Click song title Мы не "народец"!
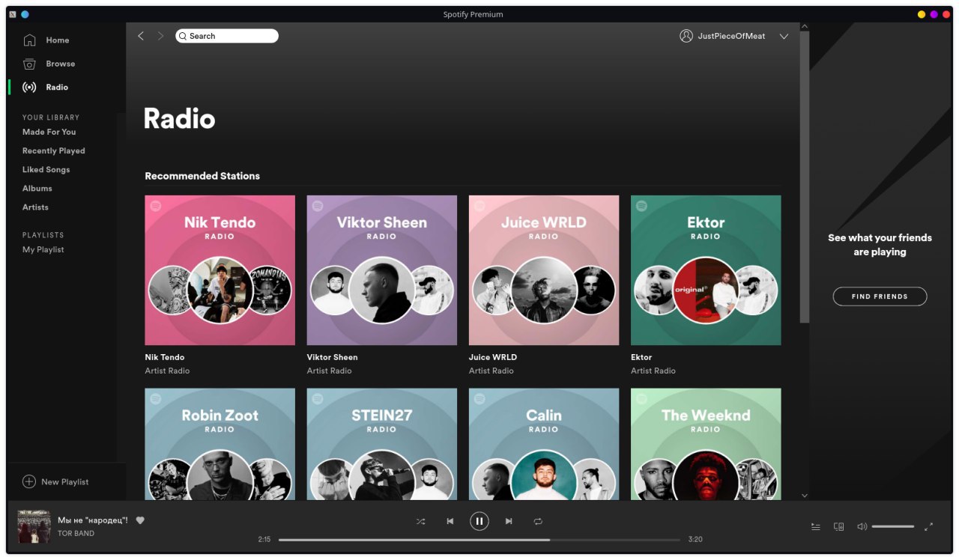 coord(93,520)
